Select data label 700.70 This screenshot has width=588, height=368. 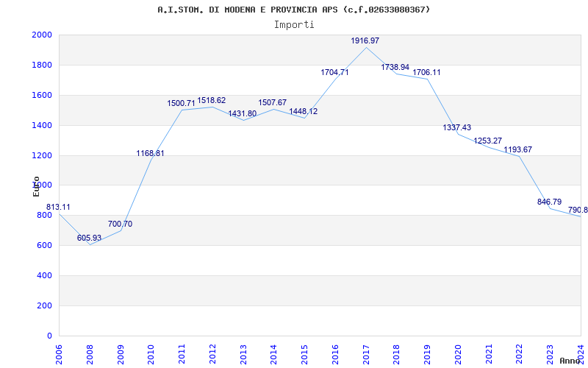point(120,224)
